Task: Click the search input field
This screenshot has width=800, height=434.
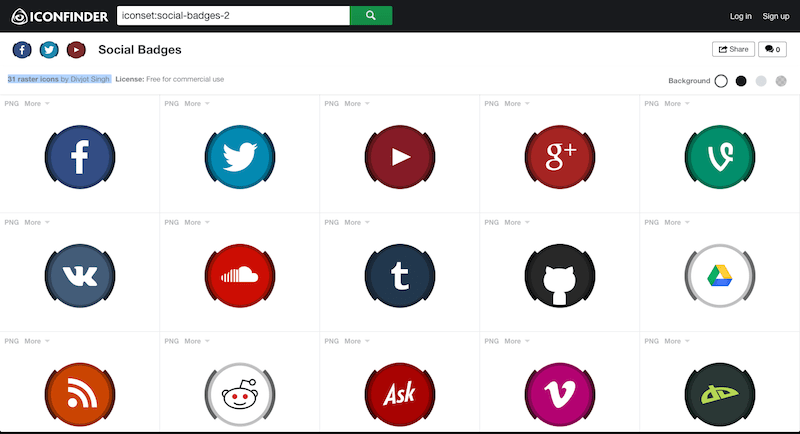Action: point(232,15)
